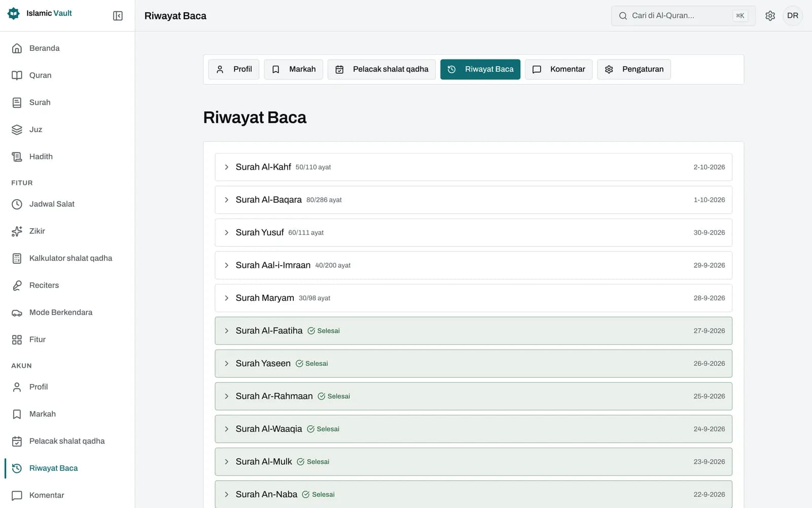
Task: Click Surah Ar-Rahmaan title text
Action: [x=274, y=396]
